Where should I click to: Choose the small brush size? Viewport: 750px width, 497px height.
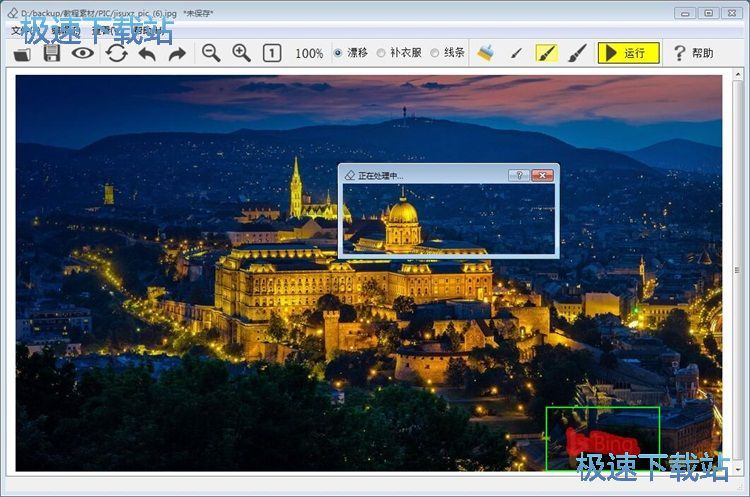[x=516, y=53]
